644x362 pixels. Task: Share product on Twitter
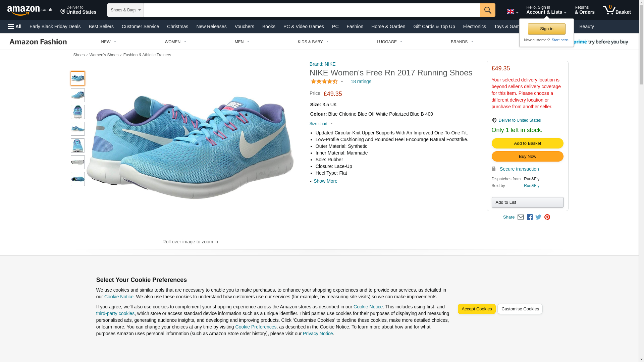(x=538, y=217)
